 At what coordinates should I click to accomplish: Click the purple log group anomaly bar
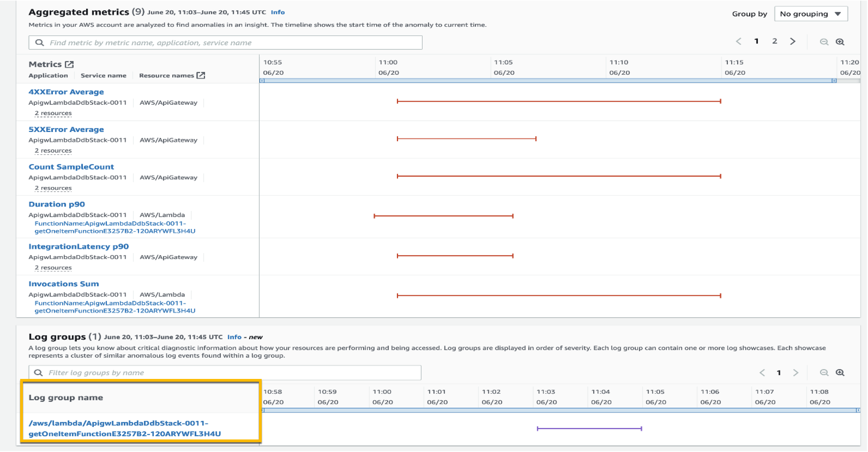click(589, 428)
